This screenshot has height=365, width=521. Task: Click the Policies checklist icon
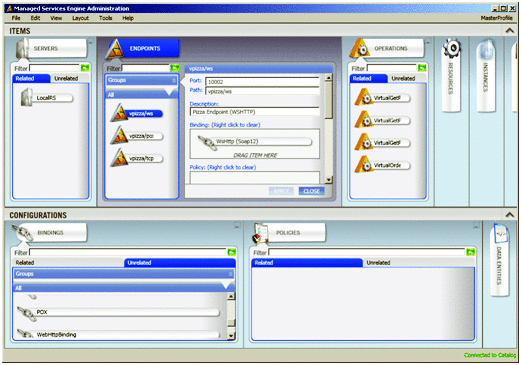point(260,233)
